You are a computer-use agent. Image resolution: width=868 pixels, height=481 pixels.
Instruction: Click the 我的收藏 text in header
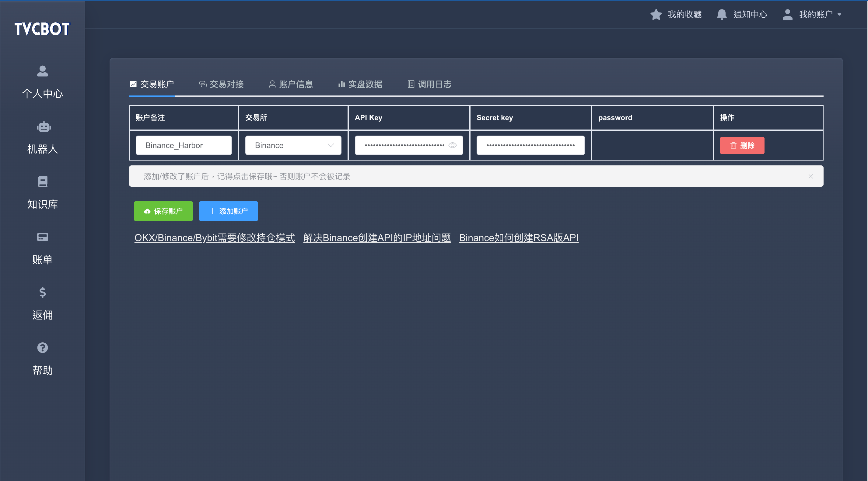(685, 15)
